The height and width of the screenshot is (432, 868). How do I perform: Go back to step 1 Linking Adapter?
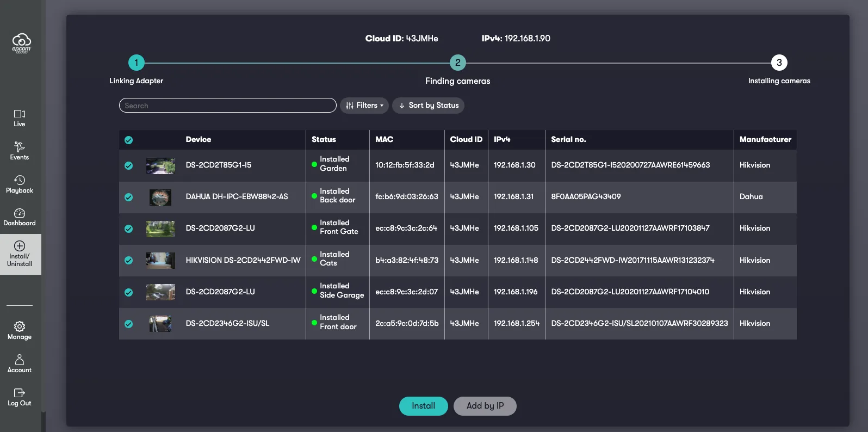click(136, 63)
